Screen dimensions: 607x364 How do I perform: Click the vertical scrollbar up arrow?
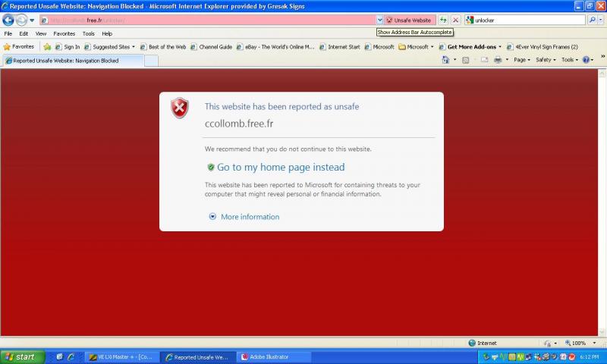[x=602, y=73]
